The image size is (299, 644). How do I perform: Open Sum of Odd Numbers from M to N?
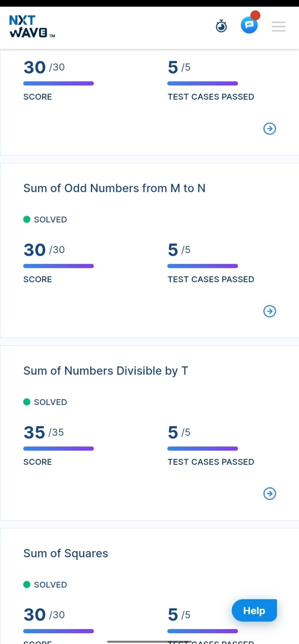(x=114, y=188)
